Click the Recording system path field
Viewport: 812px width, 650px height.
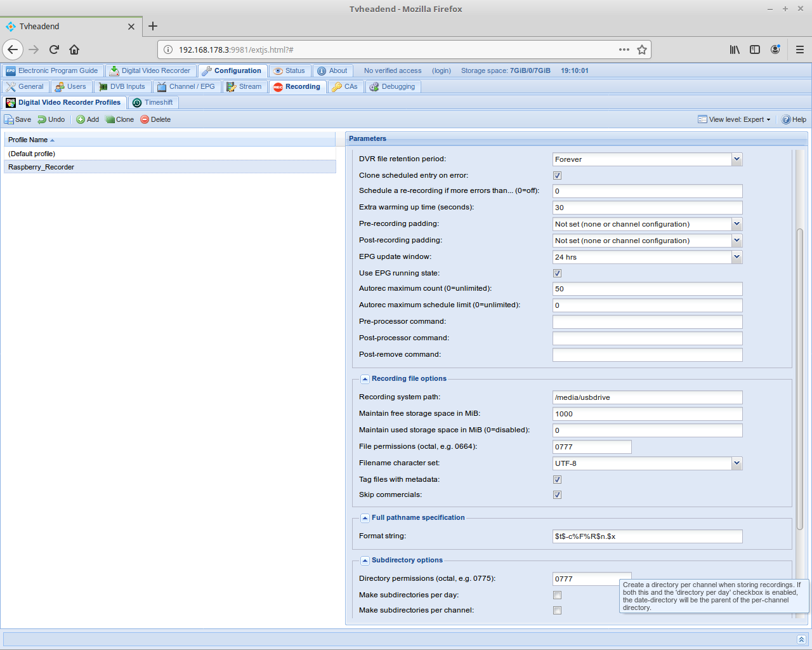point(648,397)
